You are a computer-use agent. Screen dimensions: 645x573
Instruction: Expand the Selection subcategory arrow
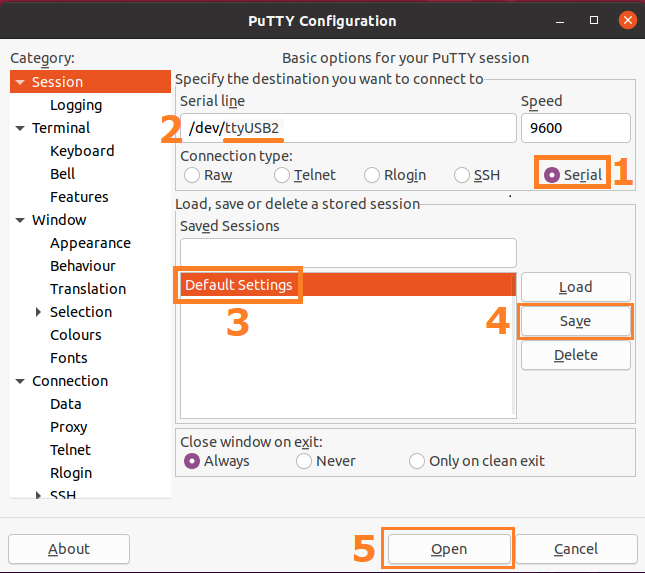pos(38,312)
